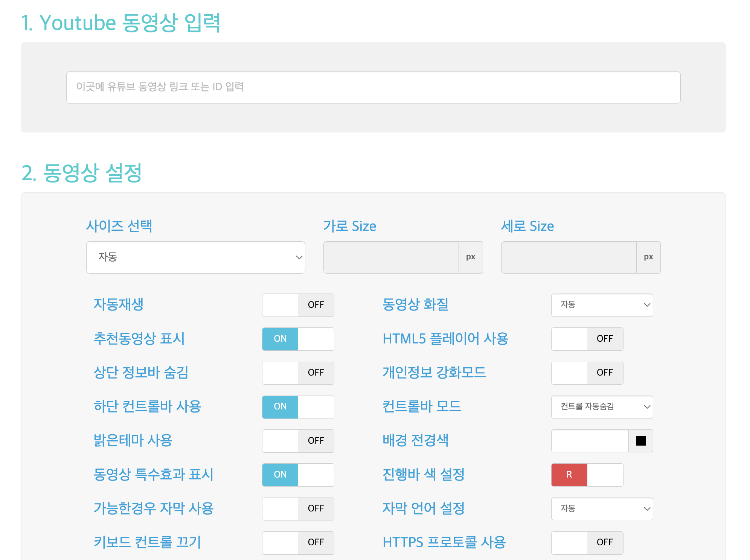Toggle the 키보드 컨트롤 끄기 switch
750x560 pixels.
pos(298,543)
